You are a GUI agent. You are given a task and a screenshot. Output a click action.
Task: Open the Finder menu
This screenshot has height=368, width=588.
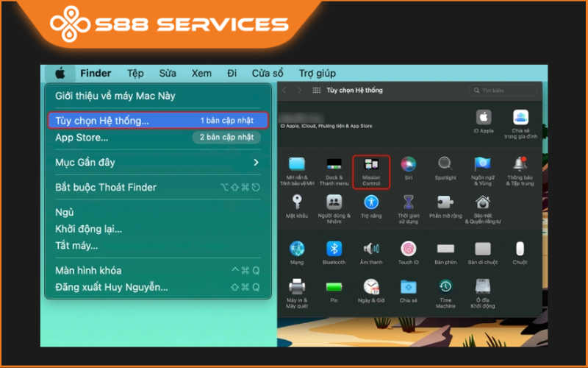[96, 73]
